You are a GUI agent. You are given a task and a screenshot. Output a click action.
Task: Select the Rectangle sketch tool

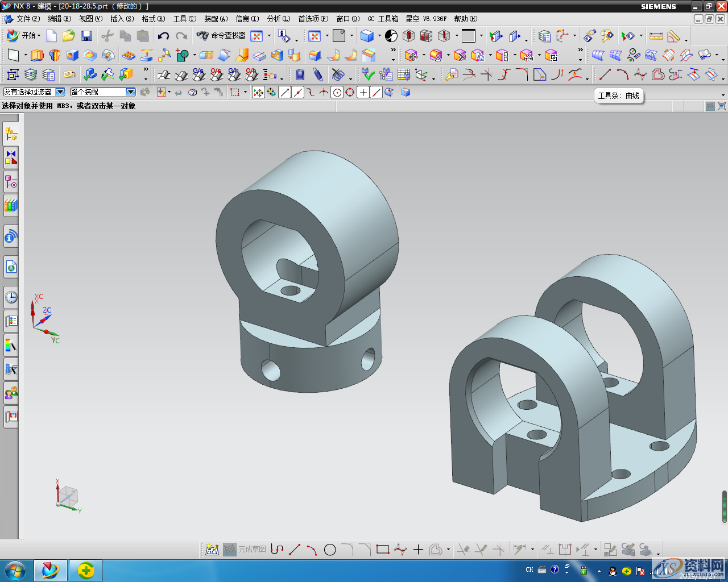(383, 550)
